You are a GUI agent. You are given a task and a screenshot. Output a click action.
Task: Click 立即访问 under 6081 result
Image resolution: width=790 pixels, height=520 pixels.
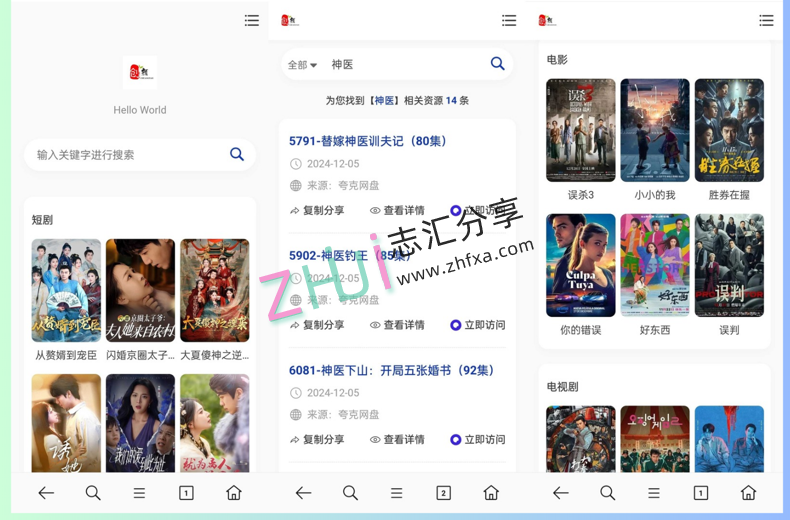(x=478, y=439)
